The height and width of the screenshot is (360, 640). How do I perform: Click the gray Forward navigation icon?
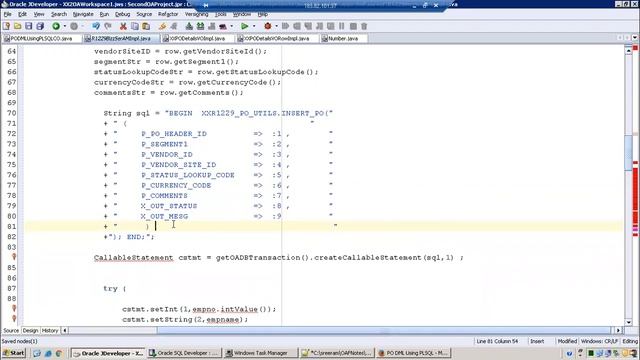coord(74,26)
